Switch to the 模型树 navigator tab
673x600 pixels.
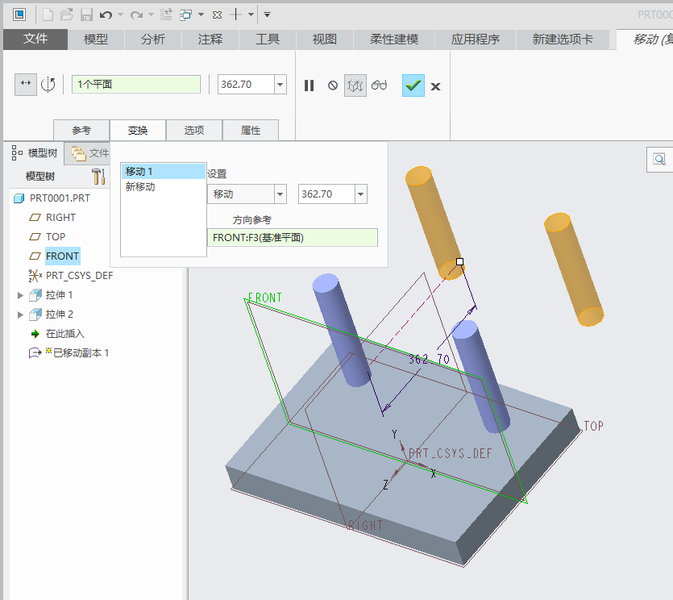coord(35,153)
